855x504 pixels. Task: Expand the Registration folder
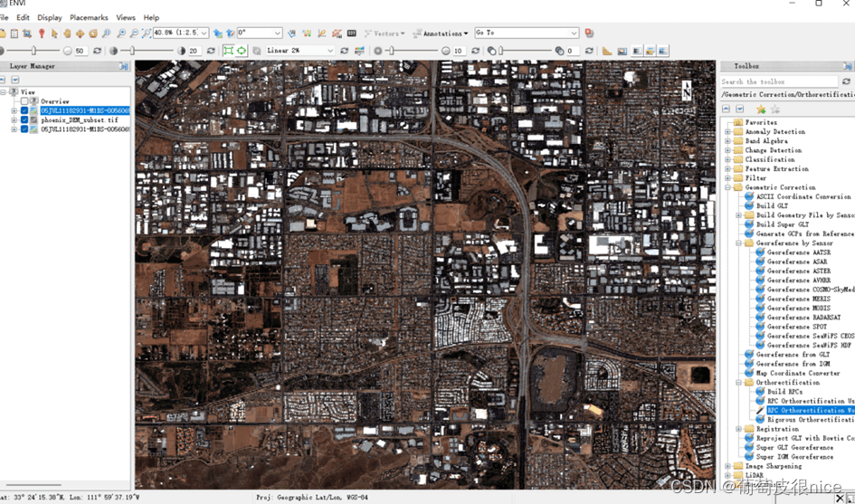point(739,429)
